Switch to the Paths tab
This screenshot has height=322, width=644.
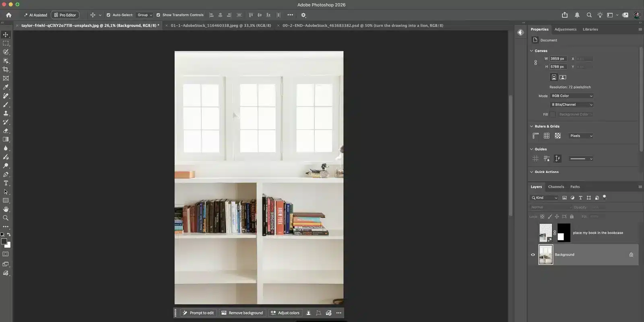coord(575,187)
